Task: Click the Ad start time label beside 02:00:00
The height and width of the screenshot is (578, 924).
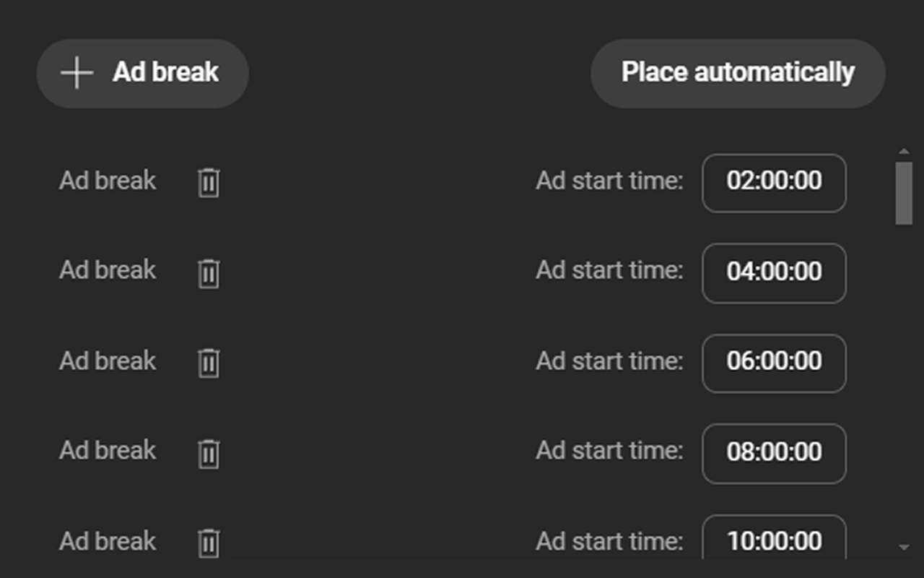Action: (610, 181)
